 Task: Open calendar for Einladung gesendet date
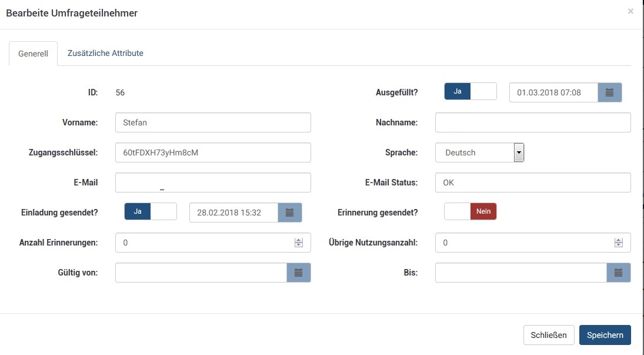[x=289, y=213]
